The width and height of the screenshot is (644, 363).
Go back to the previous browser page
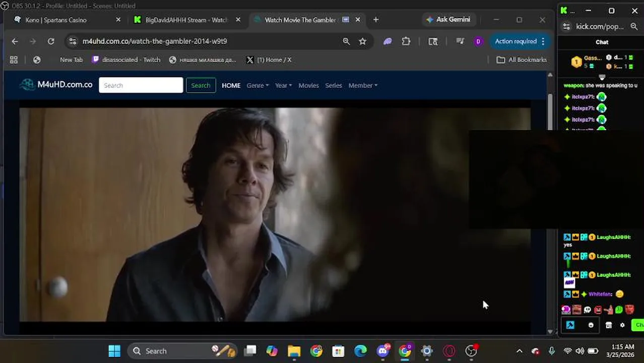coord(15,41)
